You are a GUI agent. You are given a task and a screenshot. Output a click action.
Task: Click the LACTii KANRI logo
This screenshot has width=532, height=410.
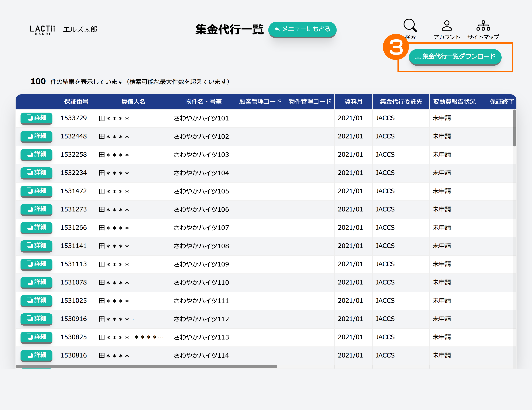click(42, 30)
